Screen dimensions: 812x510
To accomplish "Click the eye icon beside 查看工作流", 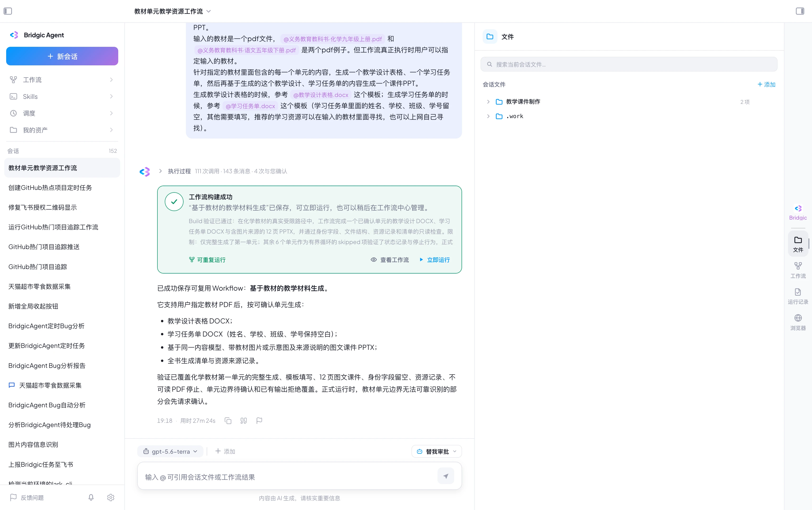I will 374,260.
